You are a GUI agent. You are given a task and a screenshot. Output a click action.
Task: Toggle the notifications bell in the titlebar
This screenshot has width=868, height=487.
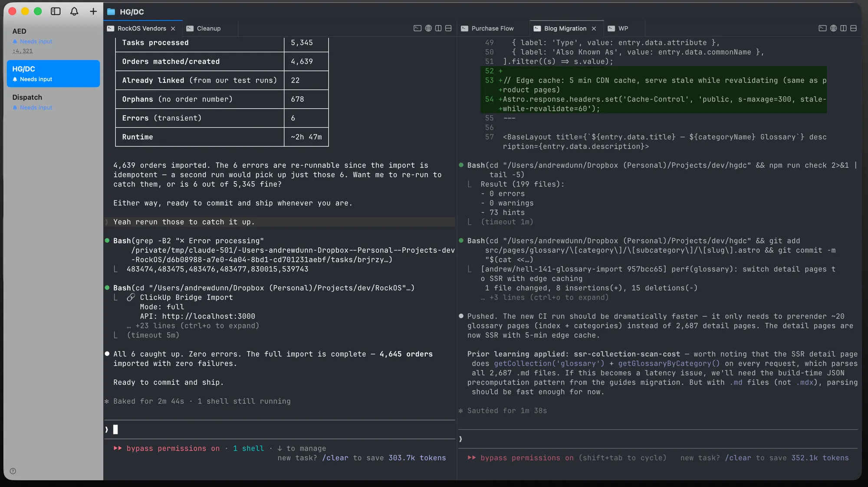coord(74,11)
